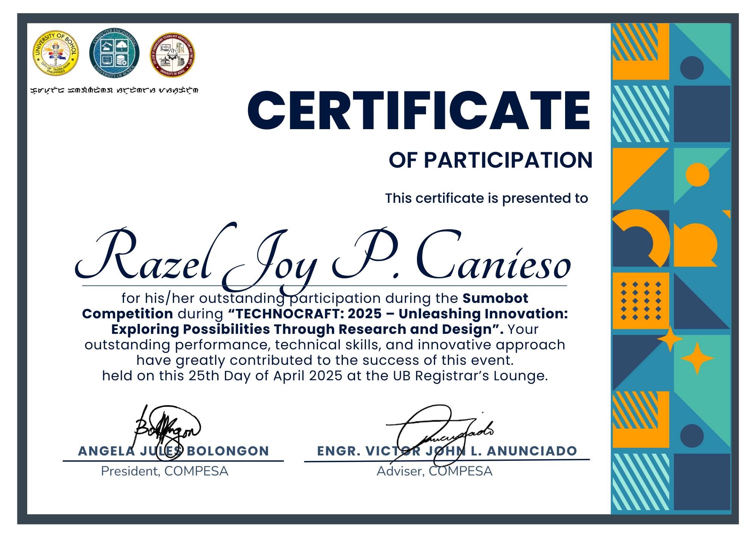Select the Baybayin script line under the logos
This screenshot has height=534, width=756.
click(x=115, y=90)
